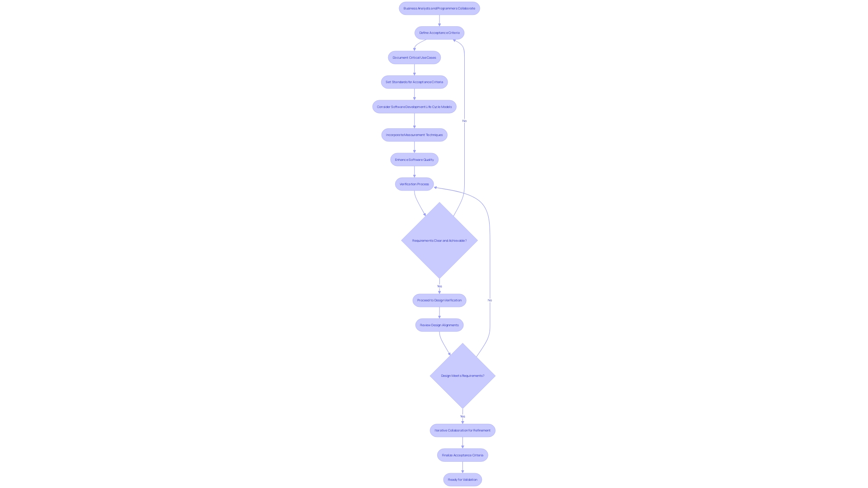
Task: Click the 'Ready for Validation' terminal node
Action: (462, 480)
